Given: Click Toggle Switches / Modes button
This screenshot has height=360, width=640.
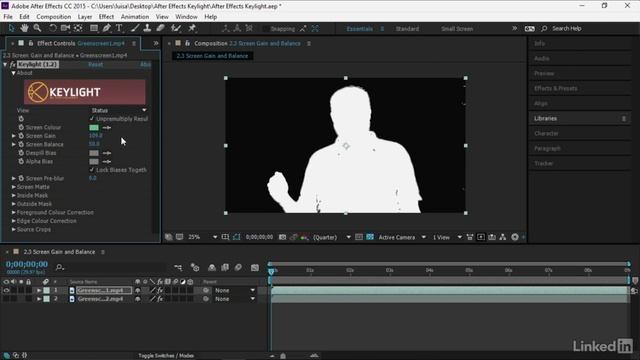Looking at the screenshot, I should [x=166, y=356].
